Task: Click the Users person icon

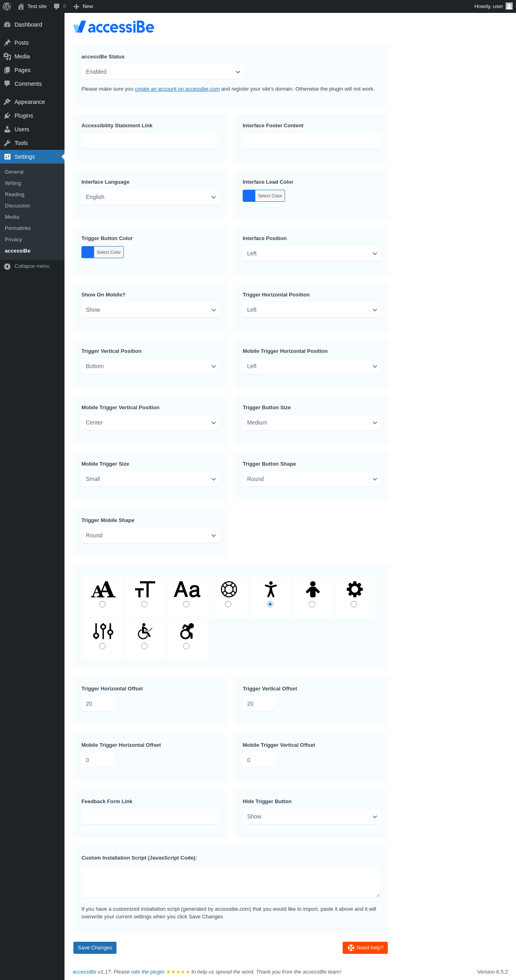Action: pyautogui.click(x=7, y=129)
